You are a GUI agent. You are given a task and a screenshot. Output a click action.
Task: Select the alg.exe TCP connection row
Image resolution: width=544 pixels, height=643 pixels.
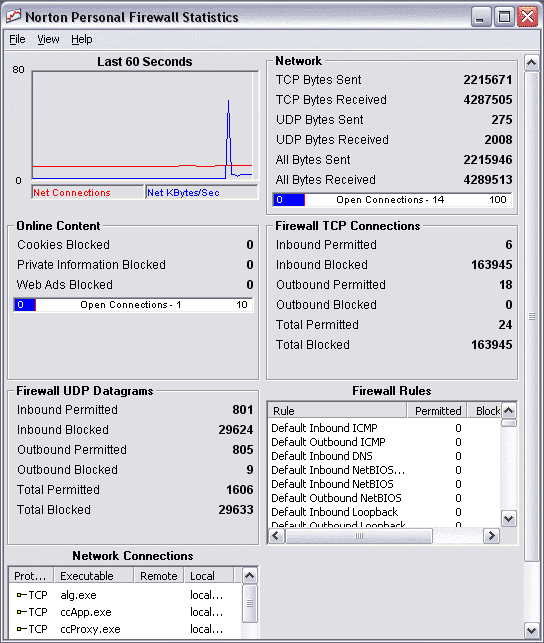click(x=124, y=595)
